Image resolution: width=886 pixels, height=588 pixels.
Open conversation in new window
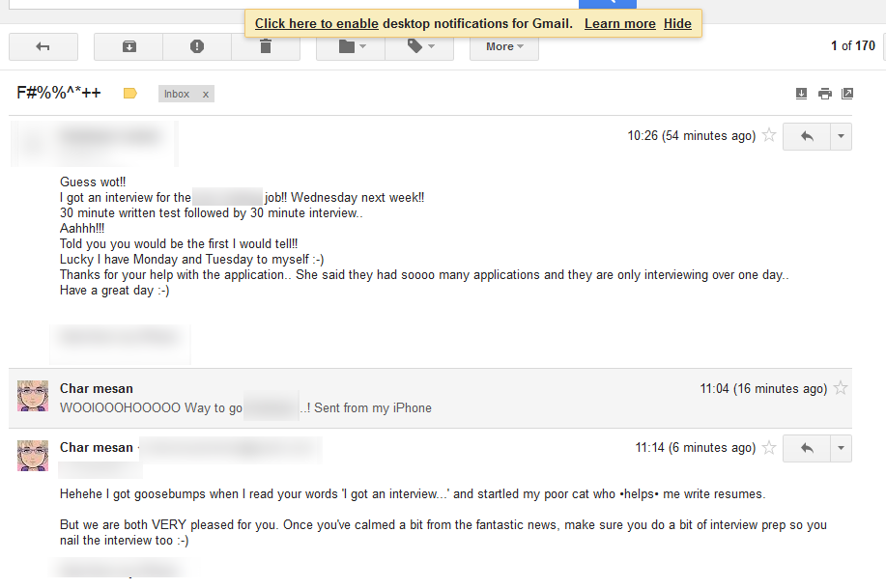tap(847, 94)
